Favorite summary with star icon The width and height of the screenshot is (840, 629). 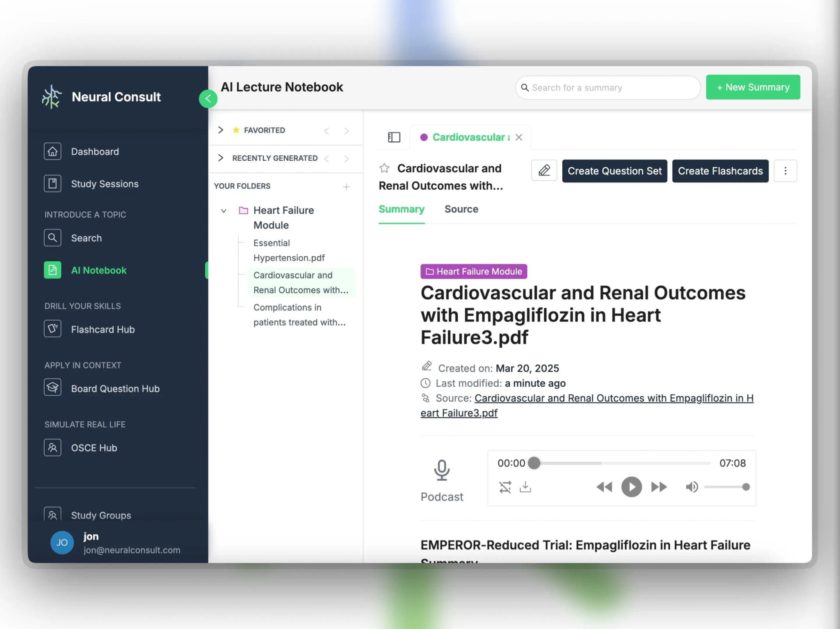point(384,168)
